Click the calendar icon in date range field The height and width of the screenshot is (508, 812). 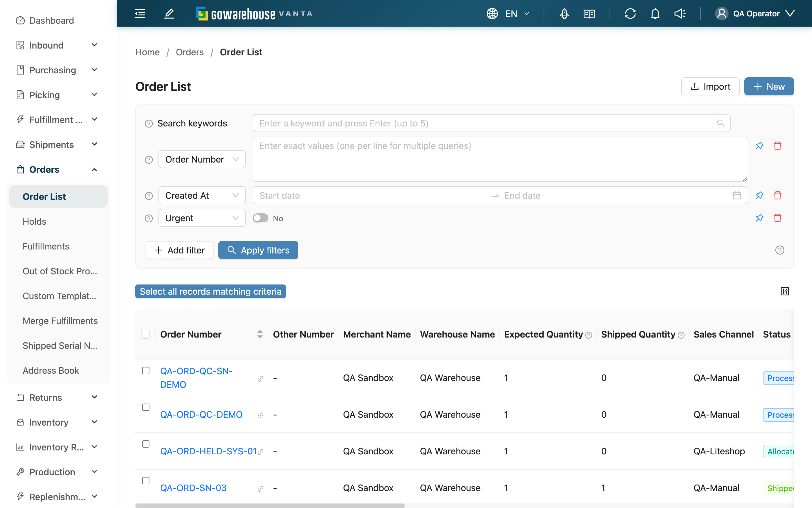point(737,196)
